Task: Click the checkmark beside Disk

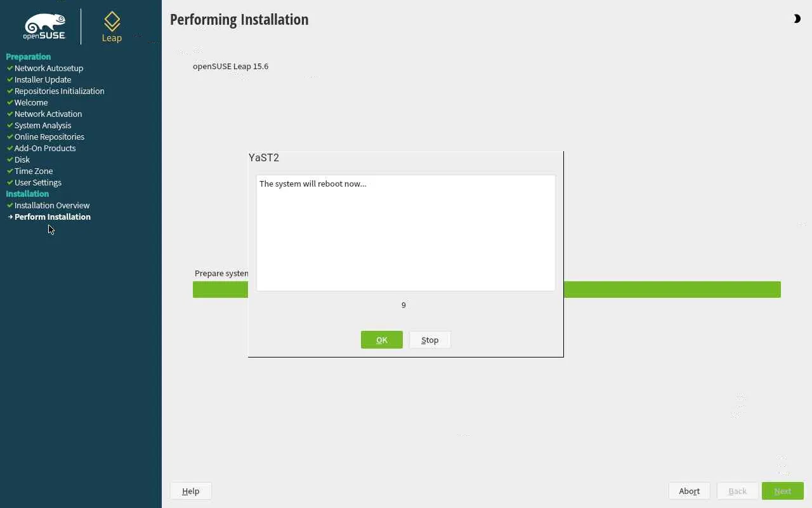Action: 10,159
